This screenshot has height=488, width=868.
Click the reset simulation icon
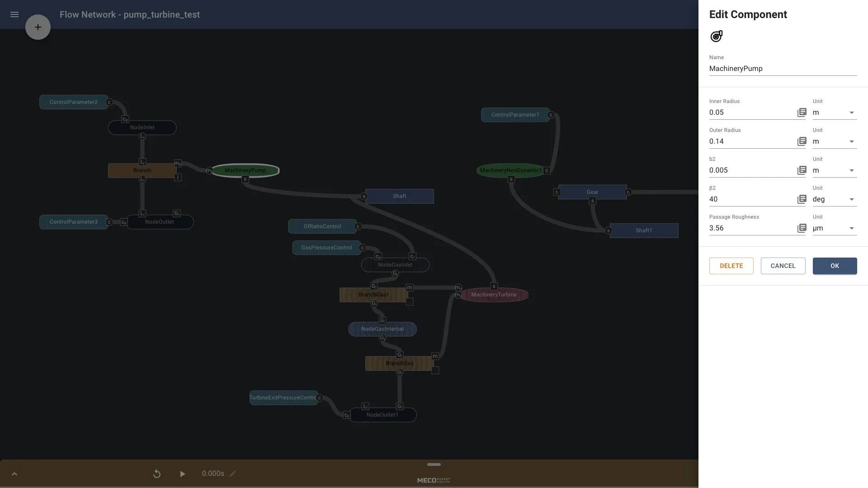[x=157, y=474]
